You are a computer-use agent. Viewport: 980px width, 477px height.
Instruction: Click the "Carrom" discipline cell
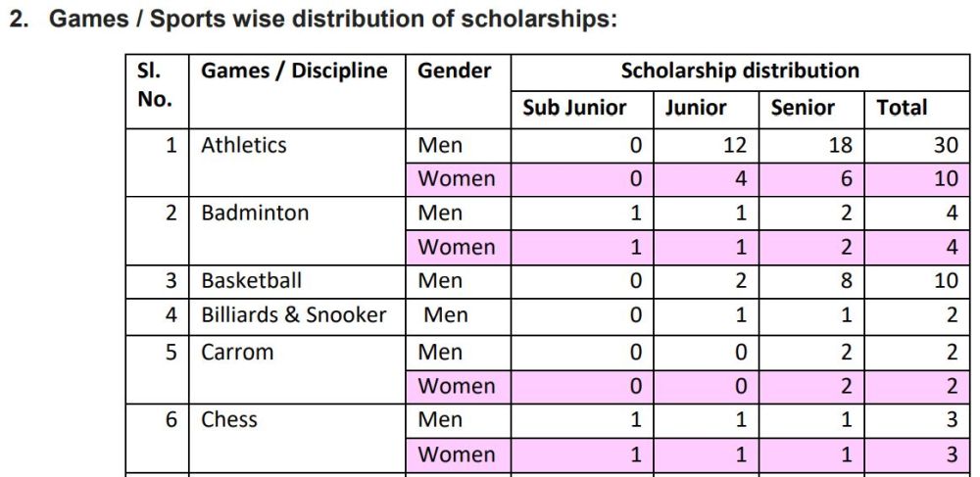(237, 352)
